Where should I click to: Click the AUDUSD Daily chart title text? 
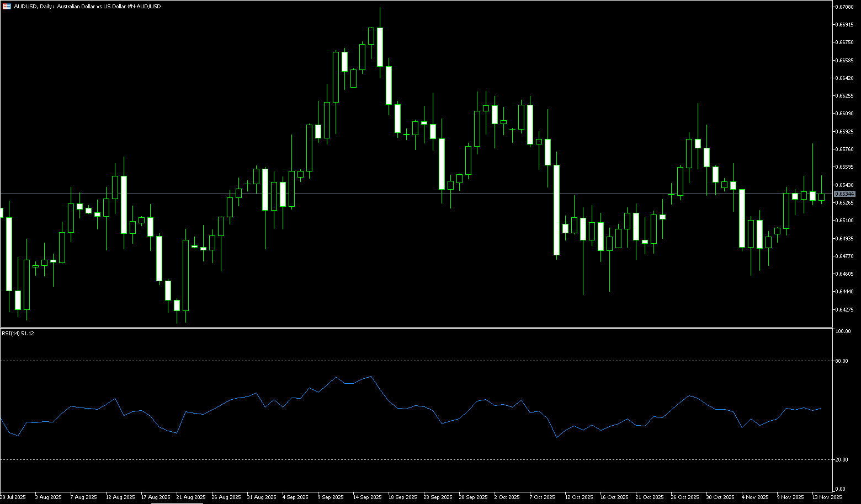tap(87, 7)
